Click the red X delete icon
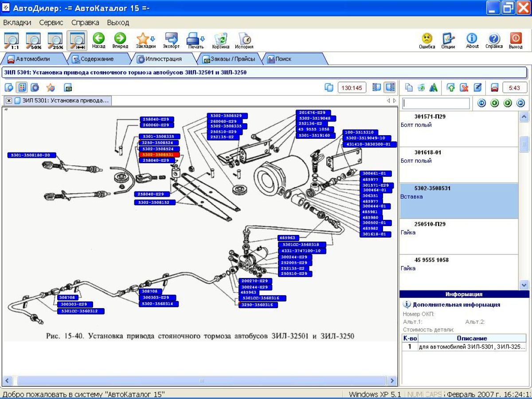Viewport: 532px width, 399px height. tap(464, 88)
